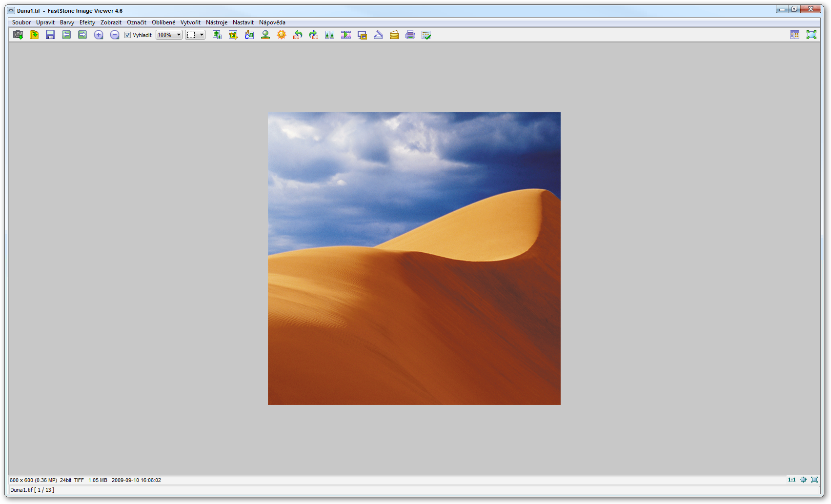Compare images side by side icon
Screen dimensions: 831x504
click(x=330, y=35)
